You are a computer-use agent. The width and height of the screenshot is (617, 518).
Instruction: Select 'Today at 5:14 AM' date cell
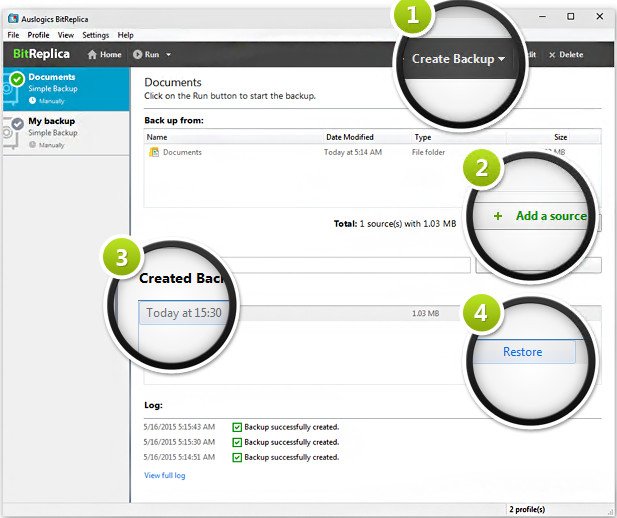tap(353, 152)
